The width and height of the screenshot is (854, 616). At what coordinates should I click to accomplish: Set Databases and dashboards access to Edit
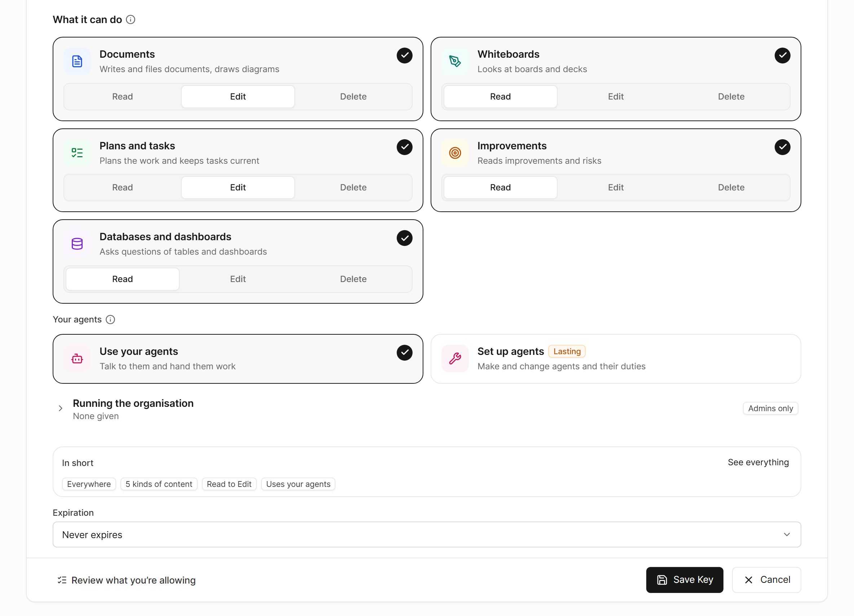point(238,279)
